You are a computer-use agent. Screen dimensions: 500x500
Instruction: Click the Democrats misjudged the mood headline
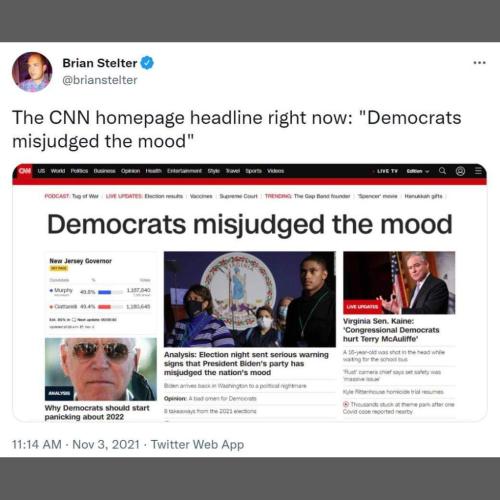250,224
